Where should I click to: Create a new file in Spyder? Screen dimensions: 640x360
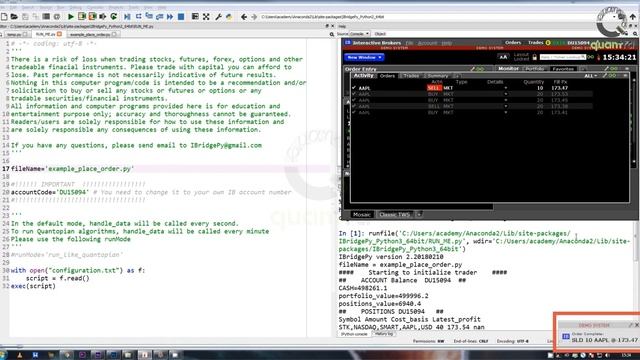point(4,17)
